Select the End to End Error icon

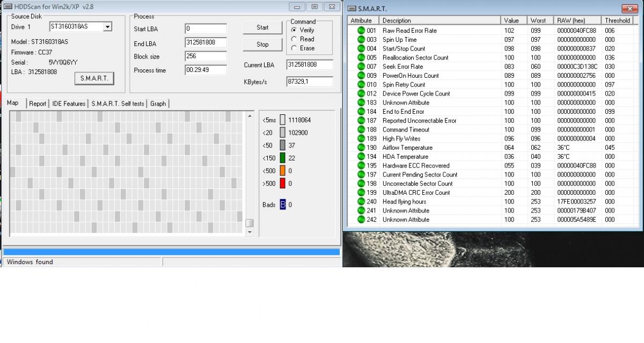click(360, 112)
